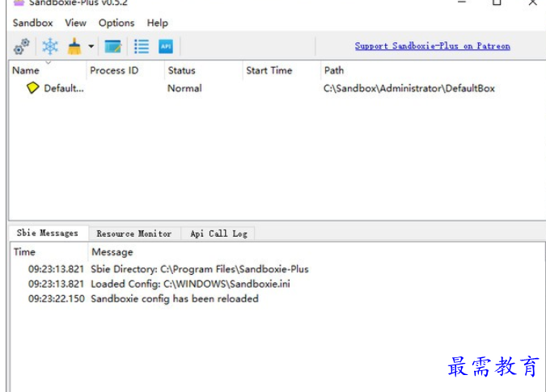Click the edit ini window icon
Screen dimensions: 546x392
(112, 47)
